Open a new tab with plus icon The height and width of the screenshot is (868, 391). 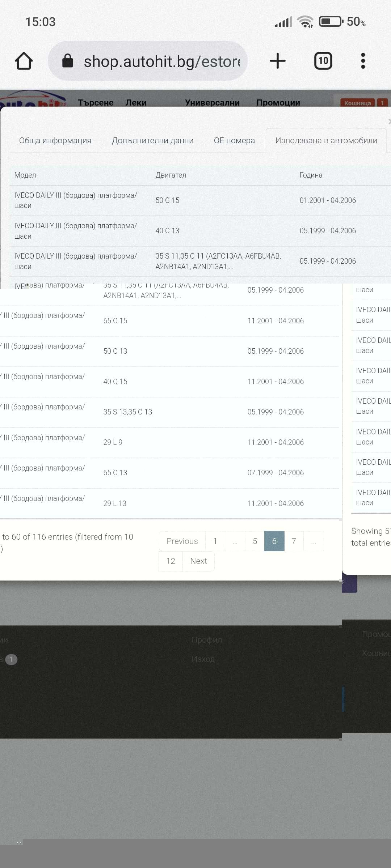click(278, 61)
